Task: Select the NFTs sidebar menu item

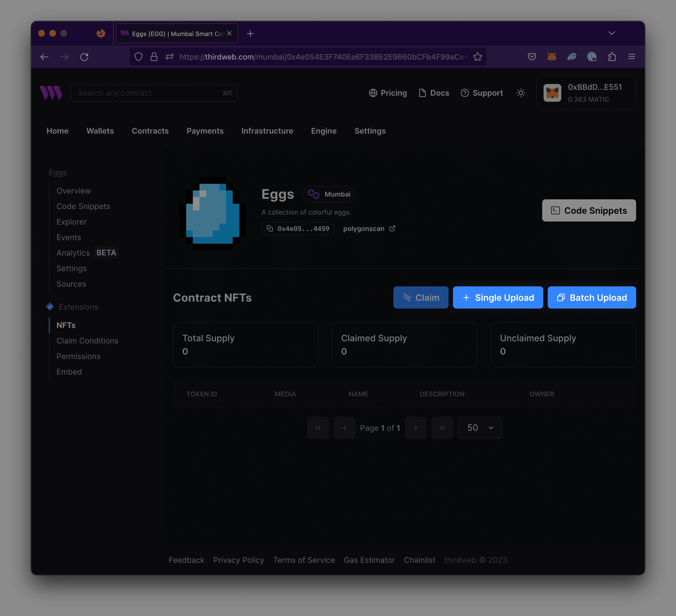Action: point(66,325)
